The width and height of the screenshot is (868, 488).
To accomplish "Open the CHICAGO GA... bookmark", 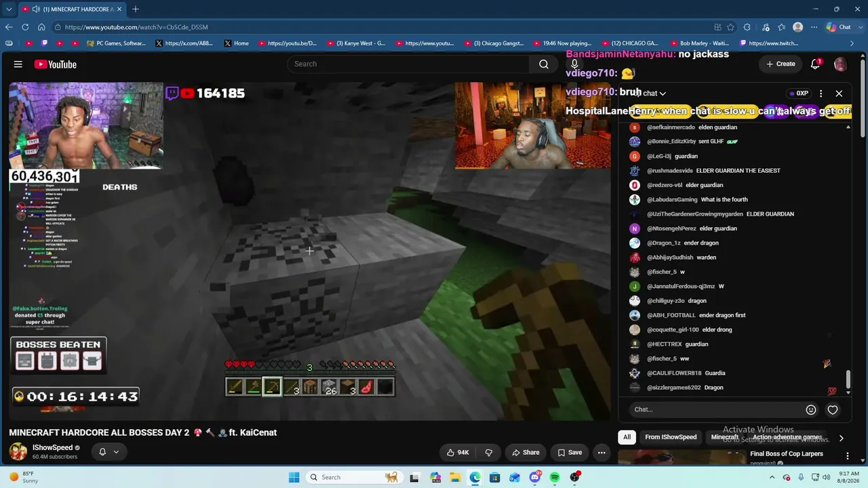I will click(630, 43).
